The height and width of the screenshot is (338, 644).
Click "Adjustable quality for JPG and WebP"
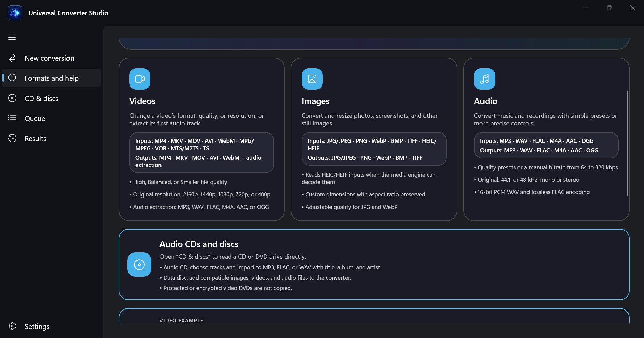[350, 207]
